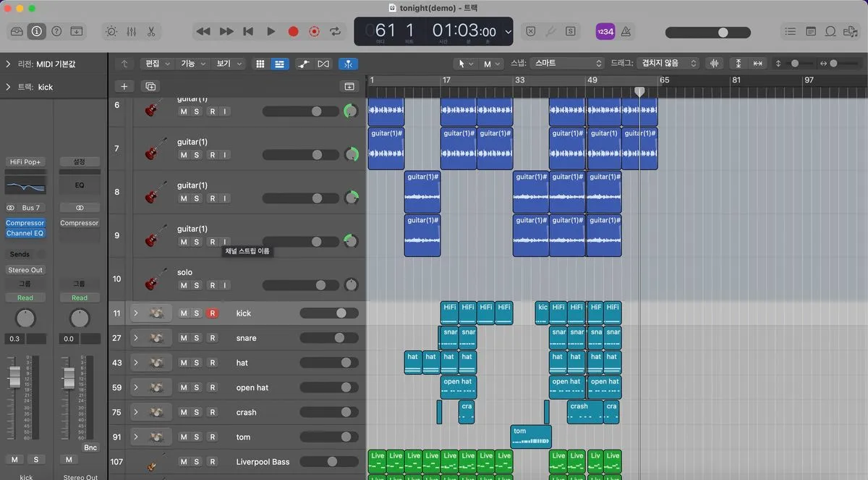
Task: Click the duplicate track icon
Action: point(150,86)
